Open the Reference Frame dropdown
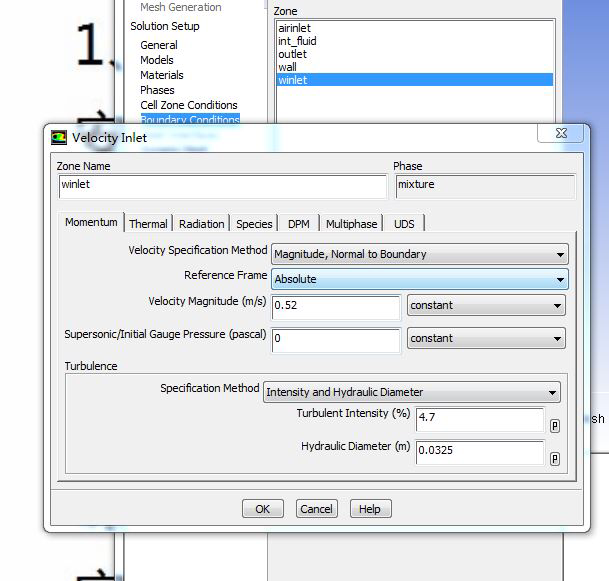The height and width of the screenshot is (581, 609). 420,279
